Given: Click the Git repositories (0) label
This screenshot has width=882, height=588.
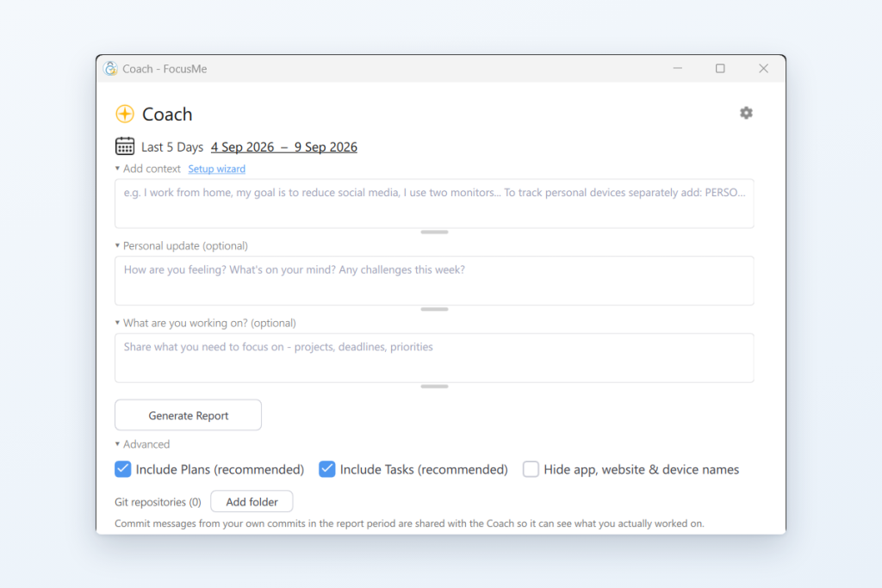Looking at the screenshot, I should (158, 502).
